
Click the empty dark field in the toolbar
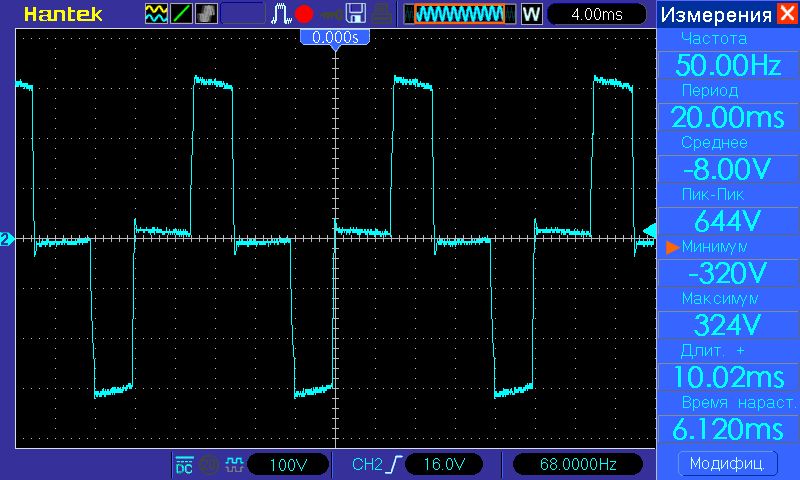click(243, 14)
